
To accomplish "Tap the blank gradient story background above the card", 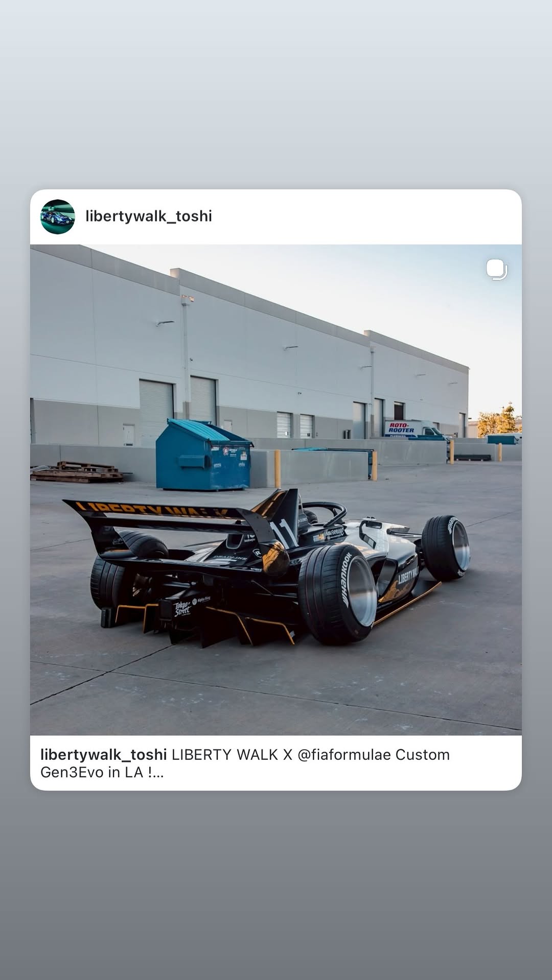I will (x=276, y=94).
